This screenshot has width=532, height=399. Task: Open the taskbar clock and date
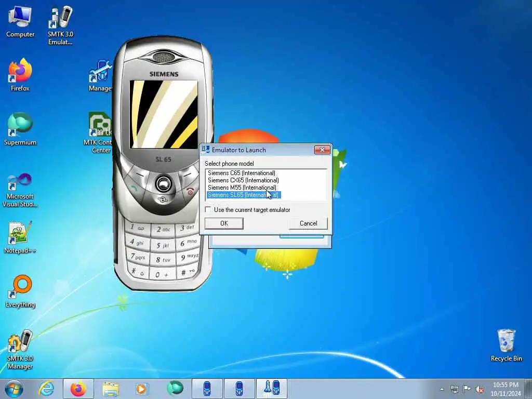tap(506, 389)
